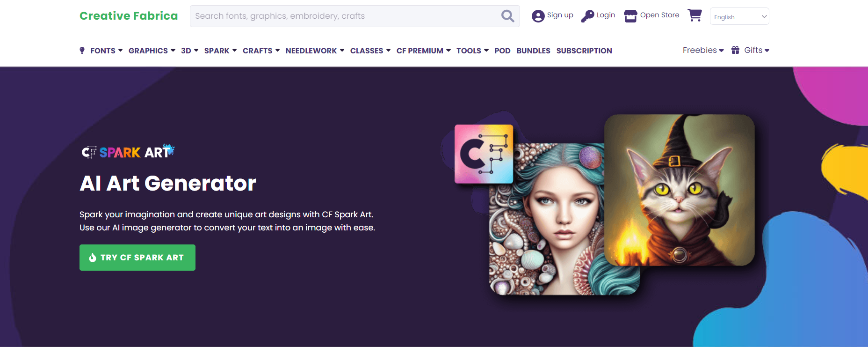Click the Sign up user avatar icon

538,16
